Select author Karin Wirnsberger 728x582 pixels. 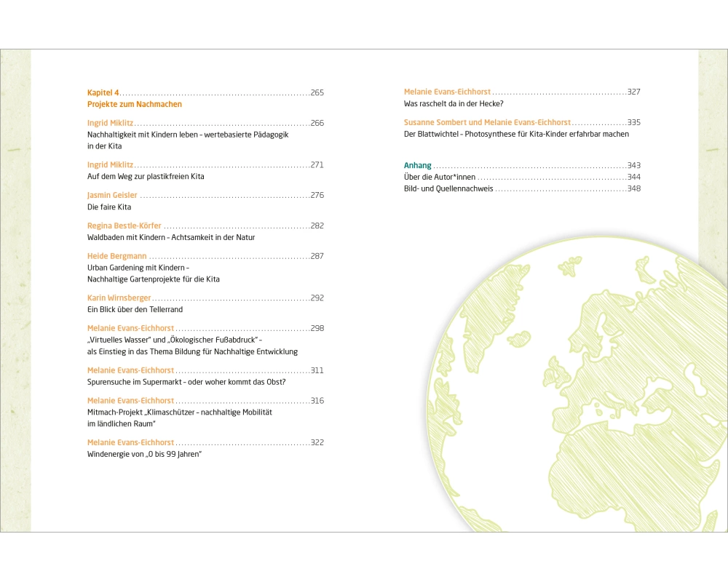tap(119, 298)
